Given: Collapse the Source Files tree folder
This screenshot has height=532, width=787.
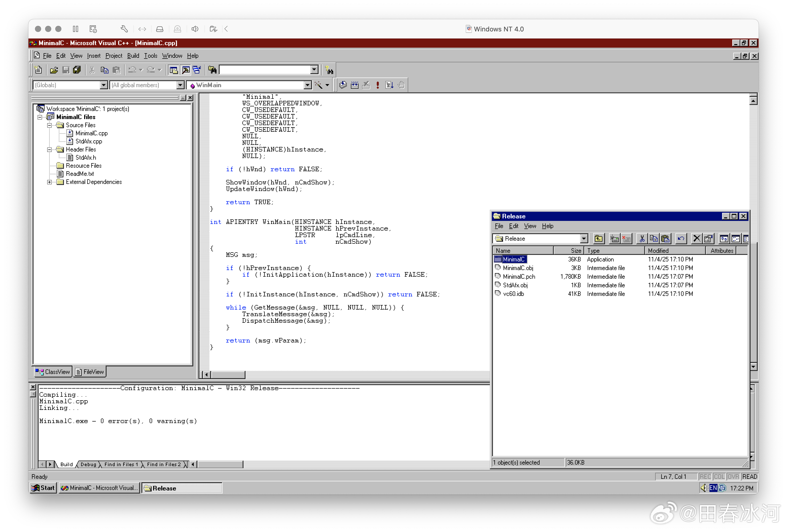Looking at the screenshot, I should [x=49, y=125].
